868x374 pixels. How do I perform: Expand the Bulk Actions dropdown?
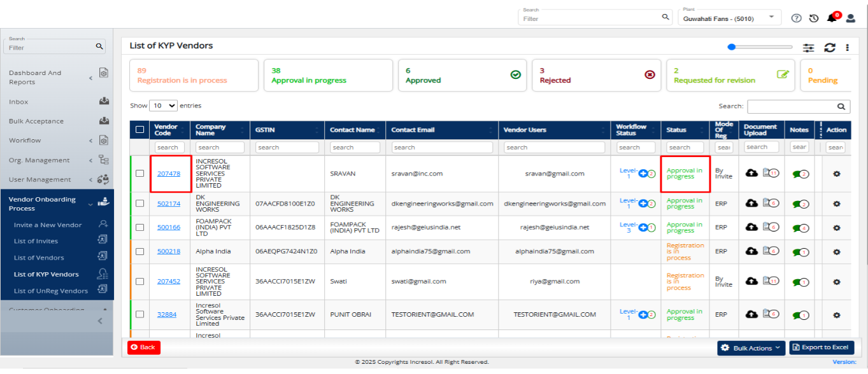(751, 348)
